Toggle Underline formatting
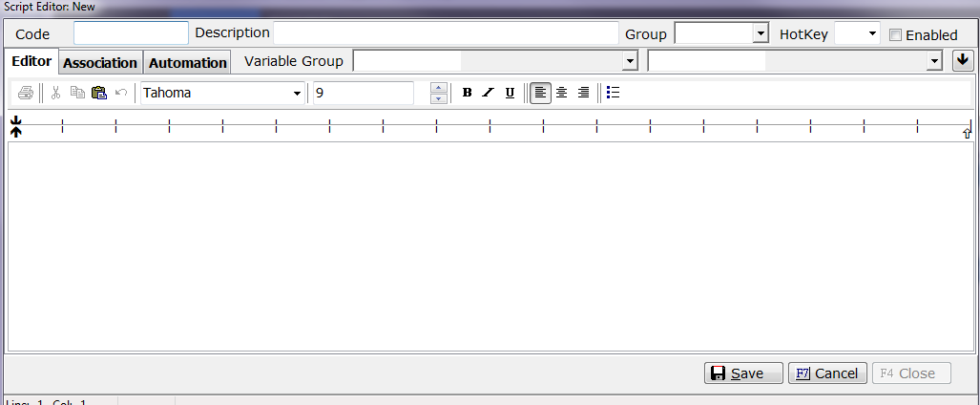 (x=510, y=93)
